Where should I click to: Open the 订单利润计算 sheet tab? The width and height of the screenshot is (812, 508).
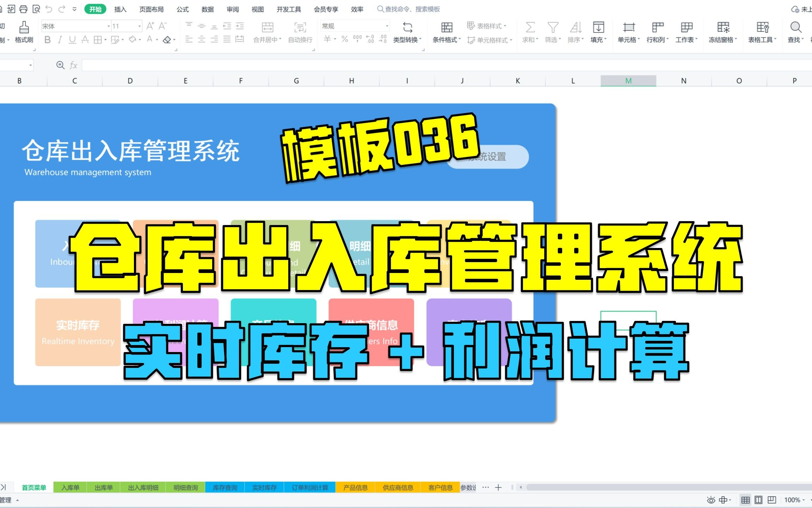(x=310, y=488)
